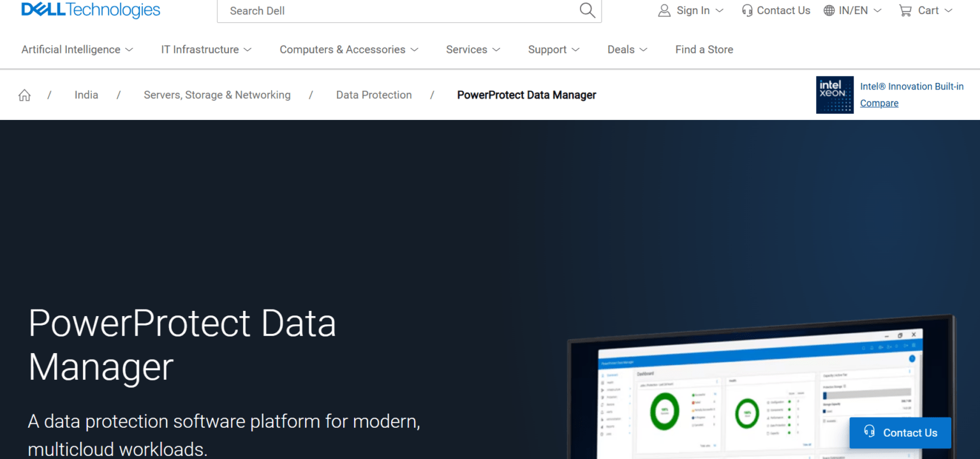980x459 pixels.
Task: Click the headset Contact Us icon
Action: 746,10
